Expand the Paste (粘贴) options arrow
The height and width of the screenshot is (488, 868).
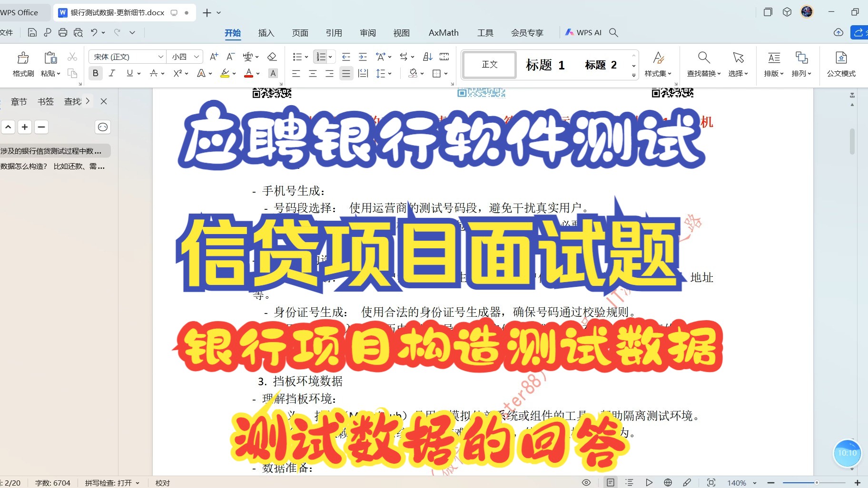59,74
